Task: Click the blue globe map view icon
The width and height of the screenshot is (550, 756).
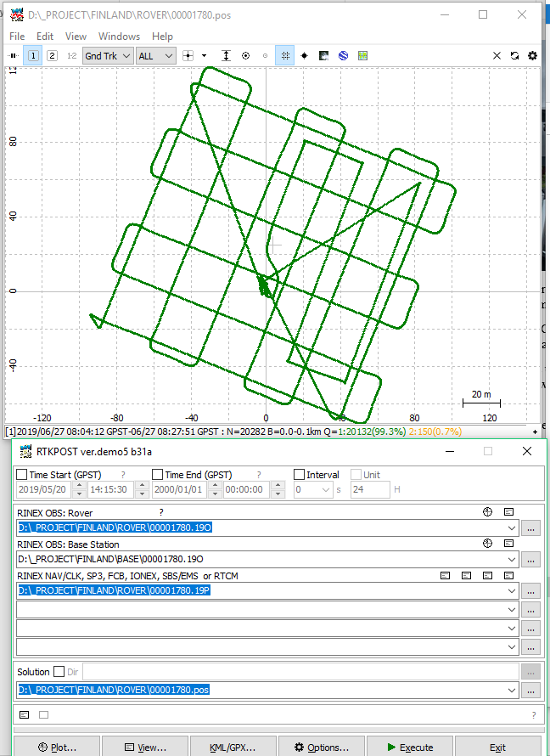Action: [343, 55]
